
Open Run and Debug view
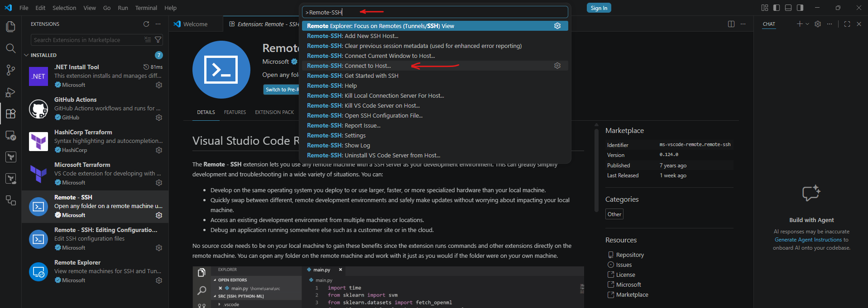[10, 92]
